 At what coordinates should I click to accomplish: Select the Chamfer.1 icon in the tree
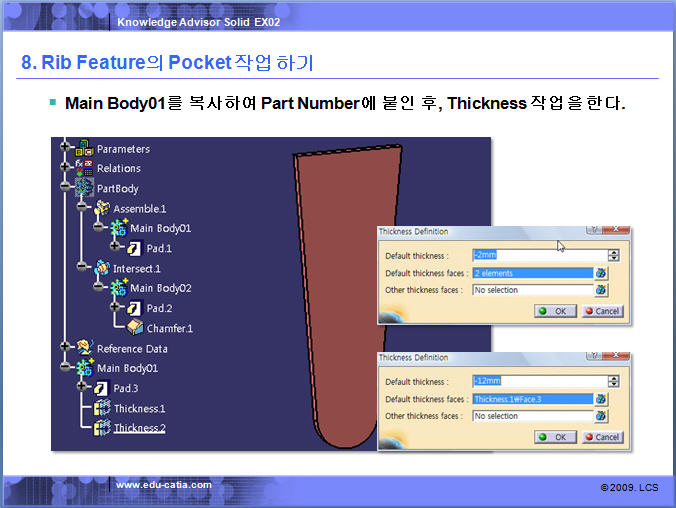tap(135, 328)
